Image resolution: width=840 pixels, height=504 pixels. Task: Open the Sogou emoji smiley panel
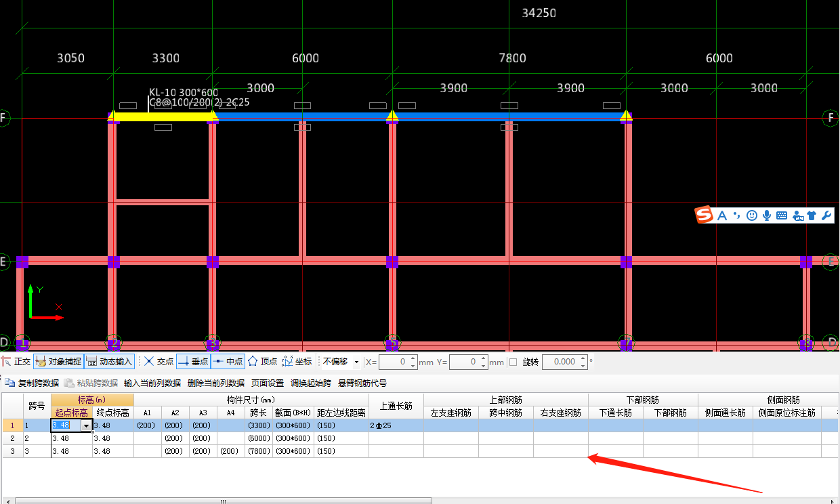point(751,215)
